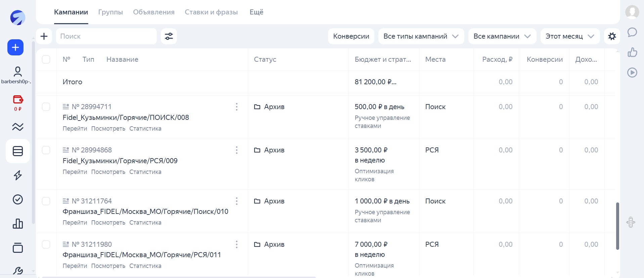
Task: Tick the select-all checkbox in table header
Action: click(46, 59)
